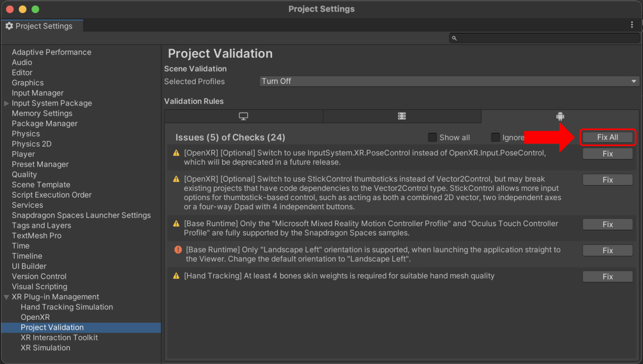643x364 pixels.
Task: Open Preset Manager settings
Action: [x=40, y=164]
